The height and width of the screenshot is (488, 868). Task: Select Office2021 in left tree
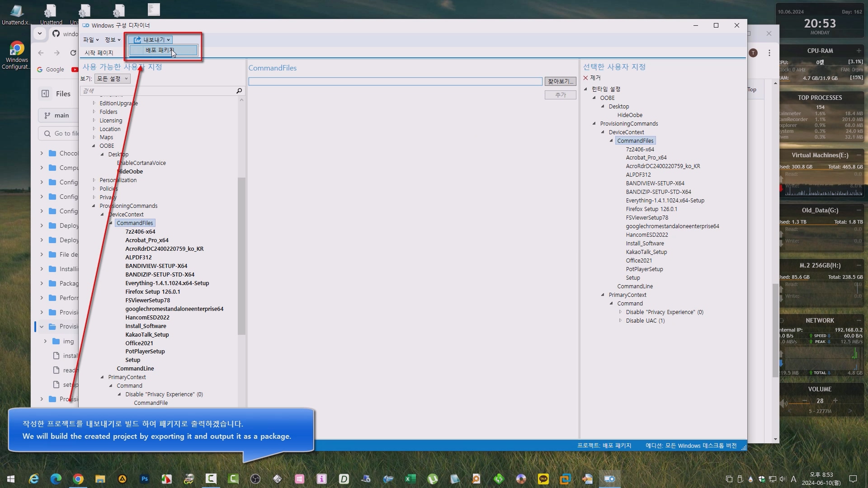[139, 343]
